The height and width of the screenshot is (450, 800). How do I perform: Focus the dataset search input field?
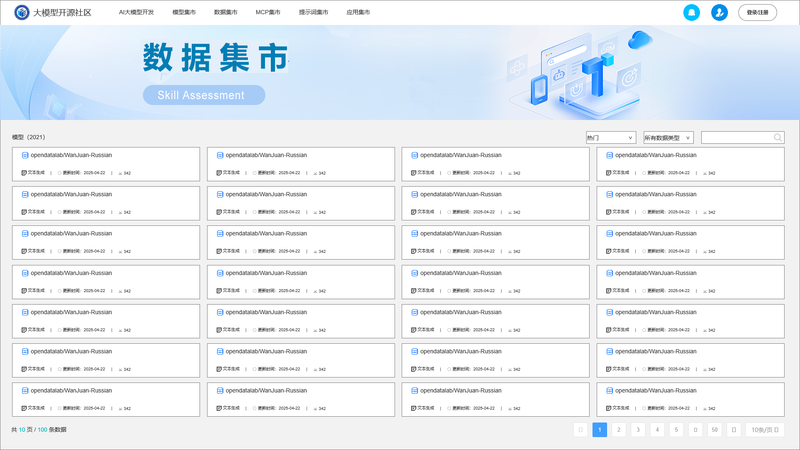(x=742, y=137)
